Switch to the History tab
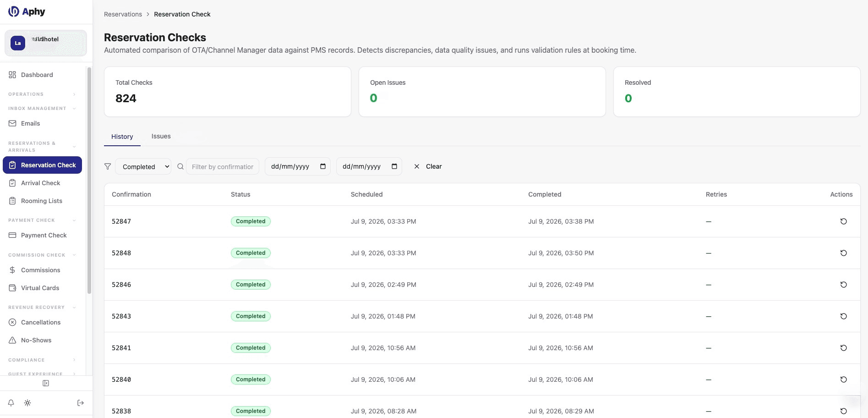 pos(122,137)
